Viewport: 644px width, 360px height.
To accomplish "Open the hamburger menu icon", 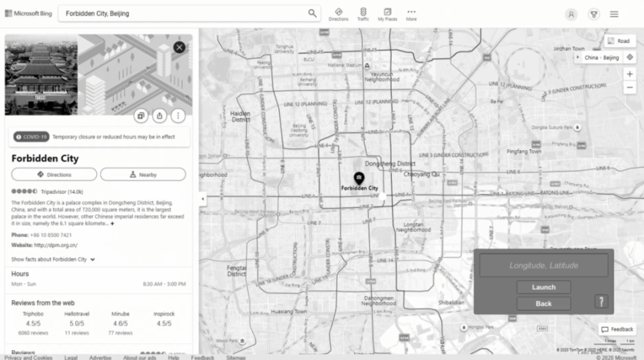I will tap(614, 14).
